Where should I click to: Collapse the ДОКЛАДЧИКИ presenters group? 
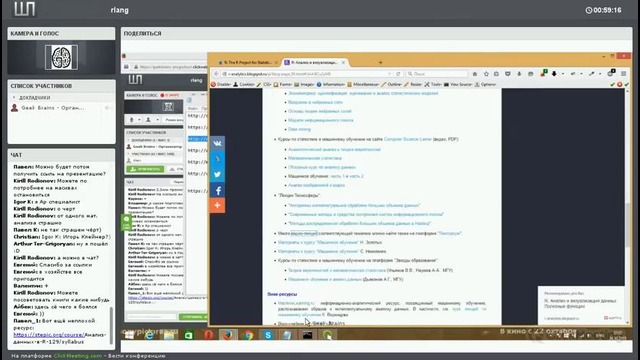pos(14,98)
